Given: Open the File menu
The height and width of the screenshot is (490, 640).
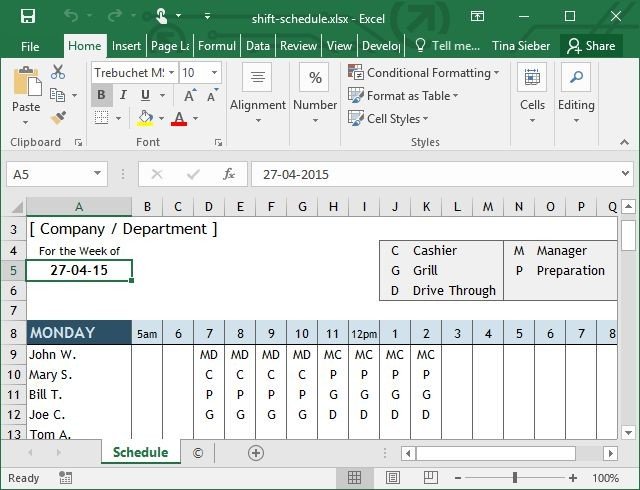Looking at the screenshot, I should [x=30, y=46].
